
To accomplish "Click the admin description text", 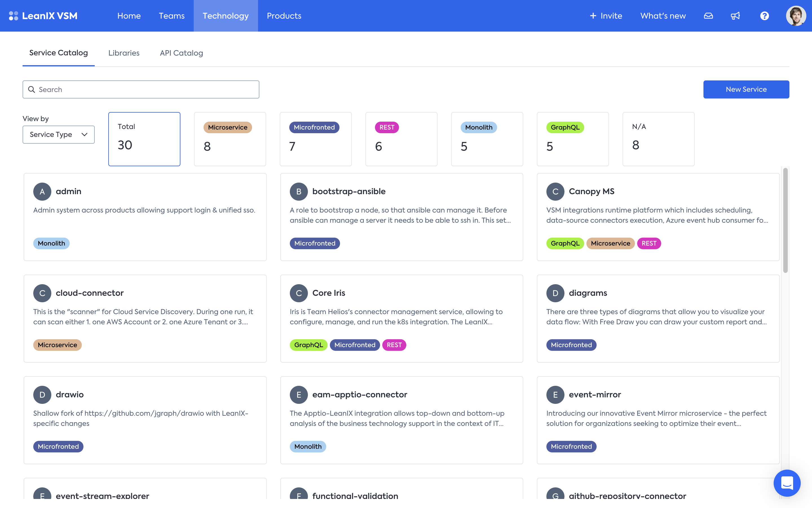I will click(x=144, y=210).
